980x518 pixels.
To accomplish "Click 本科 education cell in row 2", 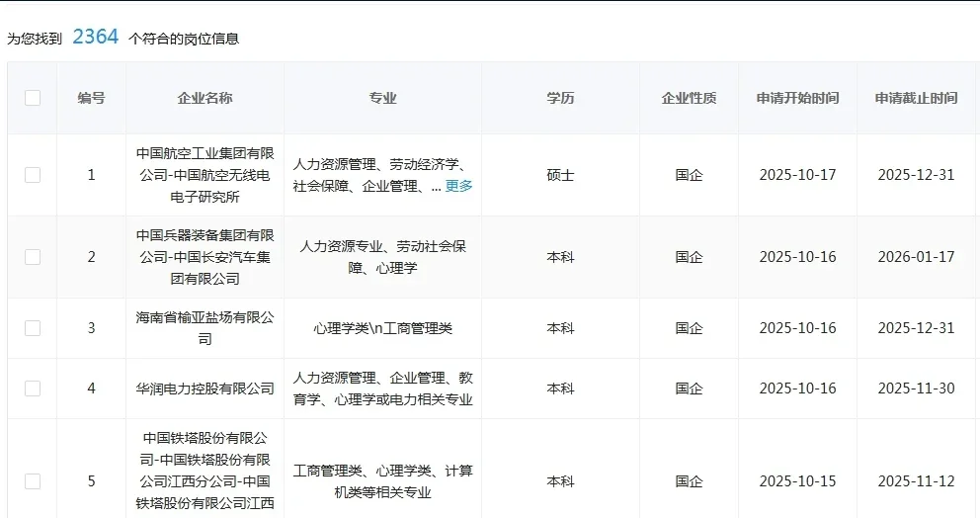I will pyautogui.click(x=560, y=256).
